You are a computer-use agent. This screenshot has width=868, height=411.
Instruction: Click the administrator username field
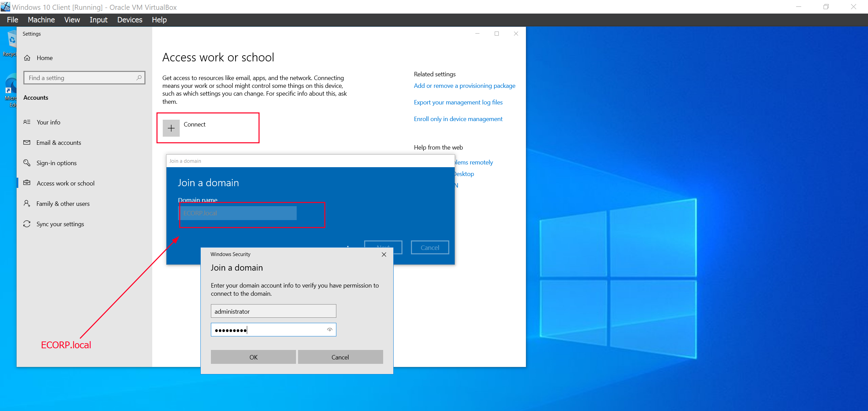point(273,311)
